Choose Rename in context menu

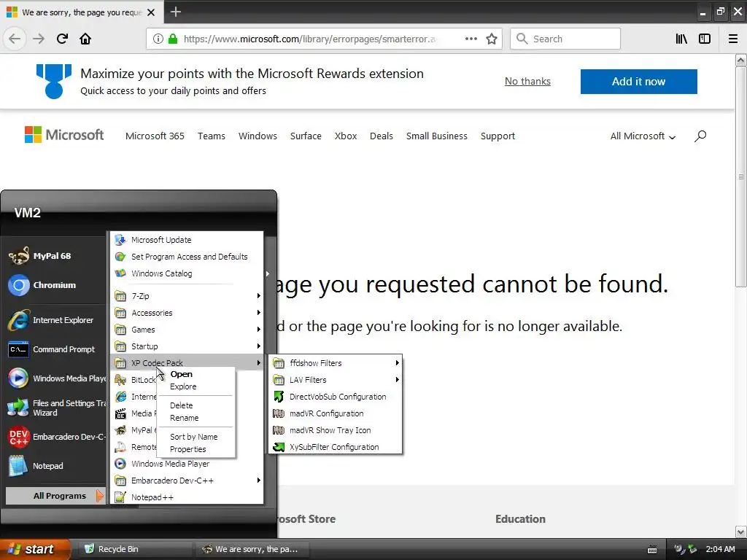[x=196, y=418]
